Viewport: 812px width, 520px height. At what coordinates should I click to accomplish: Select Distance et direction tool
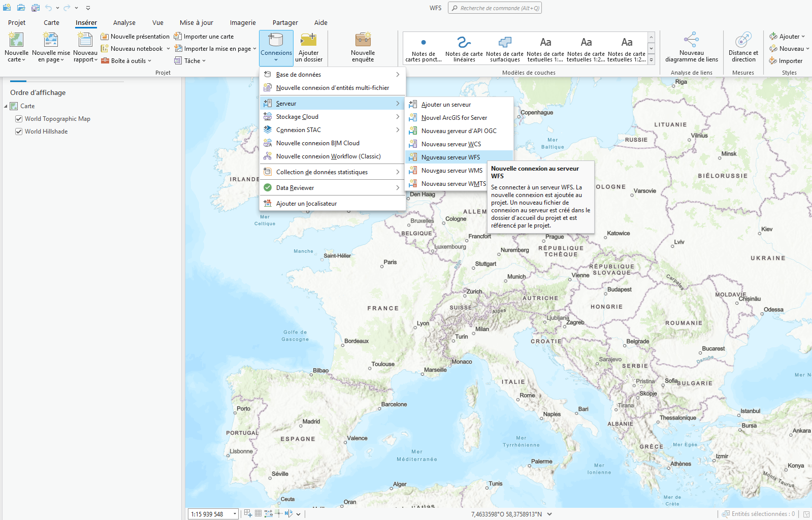(743, 41)
